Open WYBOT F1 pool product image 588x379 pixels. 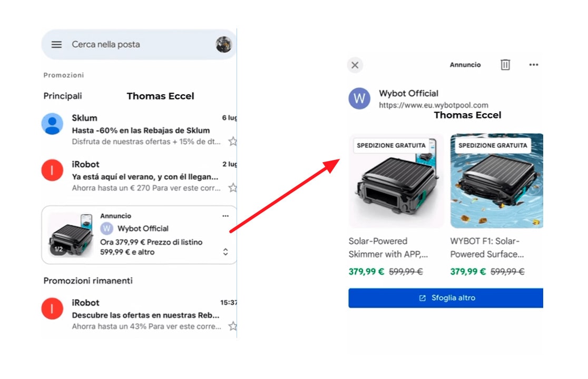496,181
